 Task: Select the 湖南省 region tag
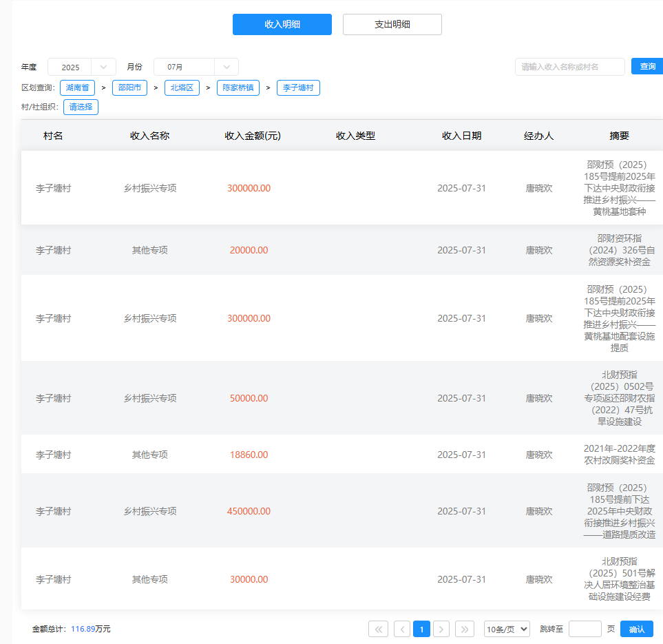(77, 88)
